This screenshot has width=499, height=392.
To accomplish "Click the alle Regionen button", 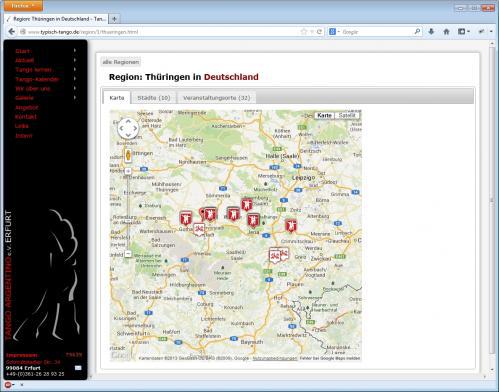I will [121, 62].
